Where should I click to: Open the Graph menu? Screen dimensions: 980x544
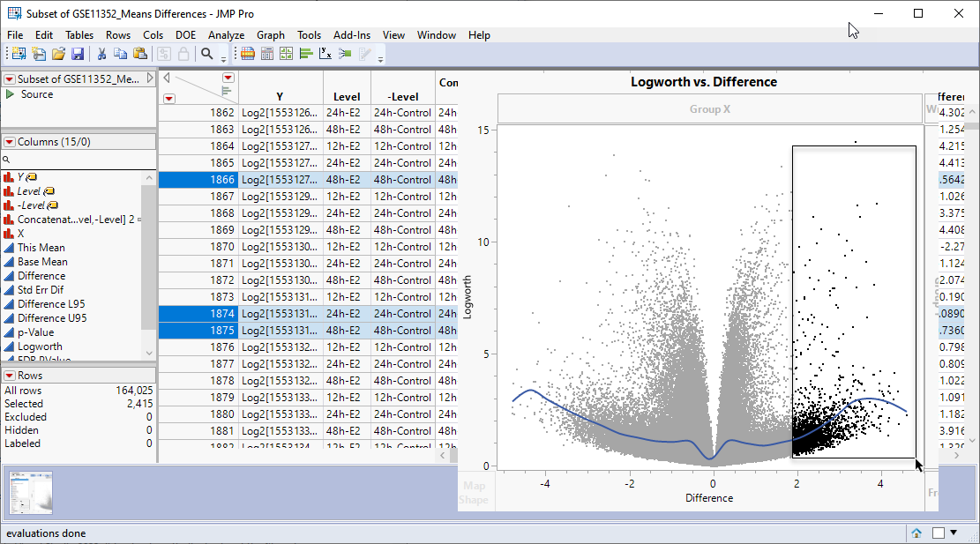(271, 35)
